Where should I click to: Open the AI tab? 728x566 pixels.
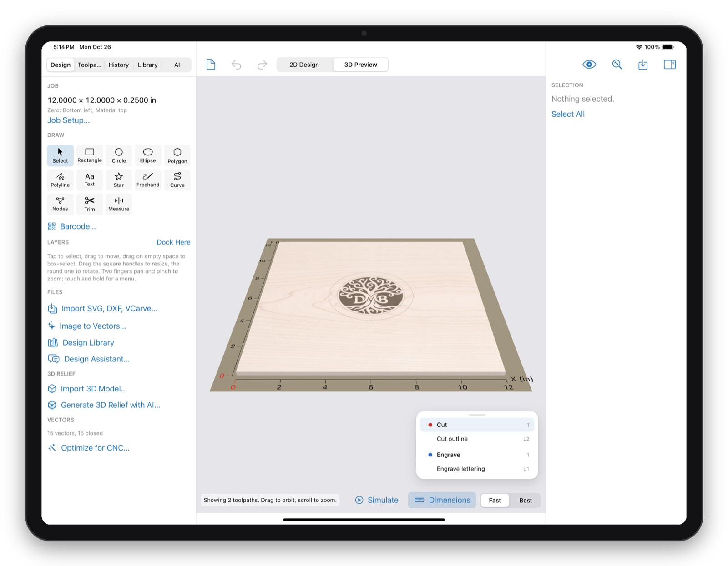point(177,65)
